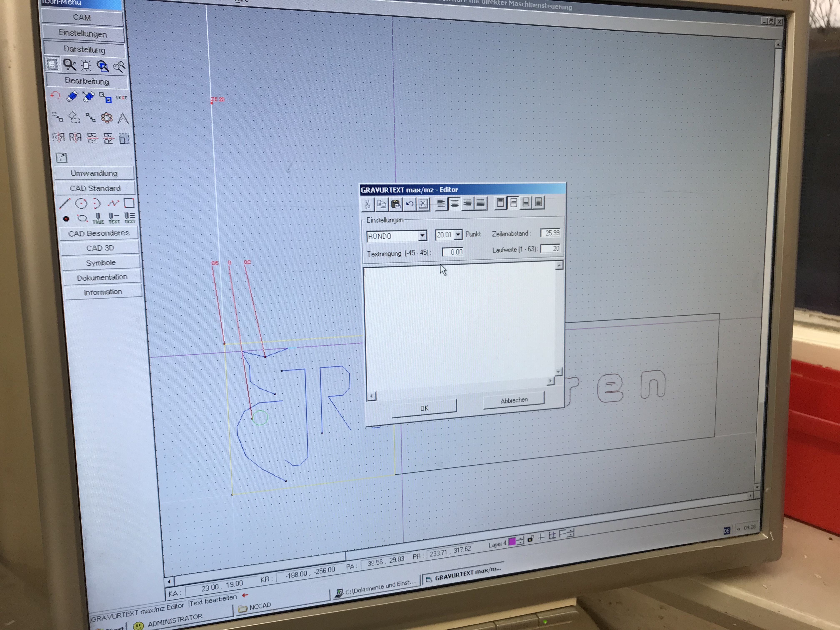840x630 pixels.
Task: Open the Information section
Action: (103, 292)
